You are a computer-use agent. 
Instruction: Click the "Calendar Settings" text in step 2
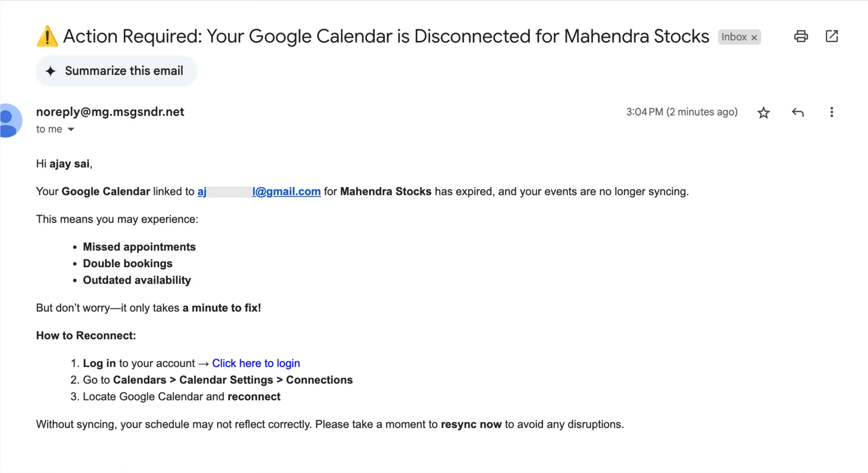(226, 380)
